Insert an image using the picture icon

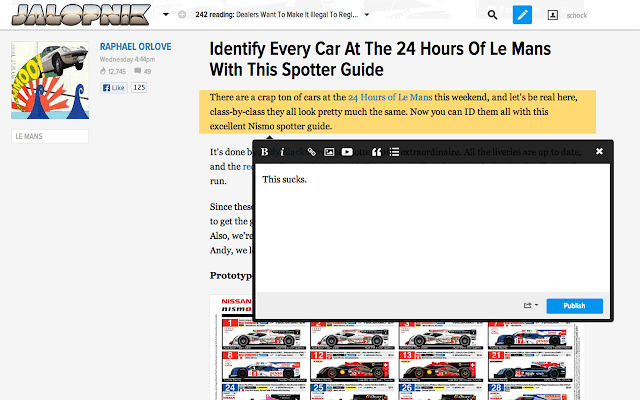[329, 152]
